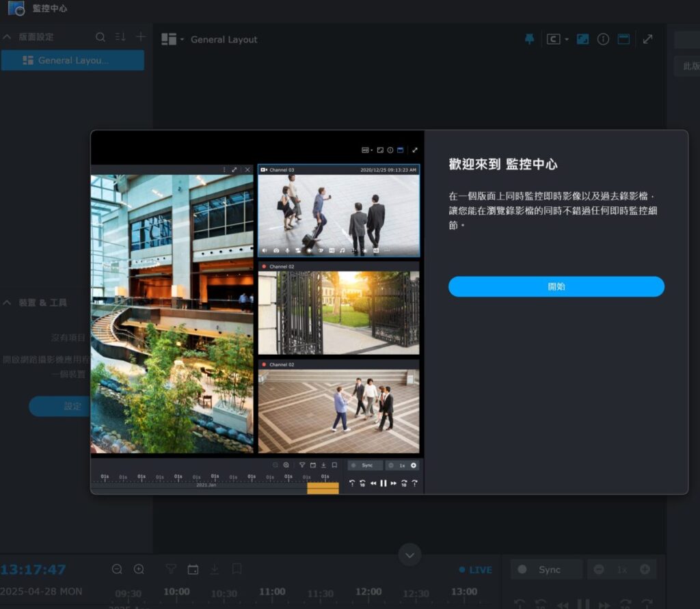The image size is (700, 609).
Task: Jump to 10:00 on the timeline
Action: 176,592
